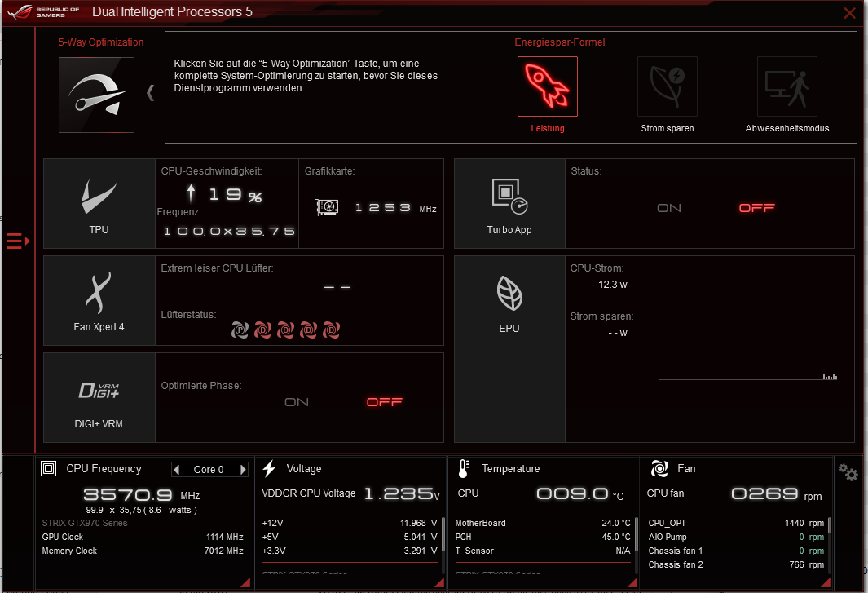This screenshot has width=868, height=593.
Task: Click the AIO Pump fan row
Action: 736,537
